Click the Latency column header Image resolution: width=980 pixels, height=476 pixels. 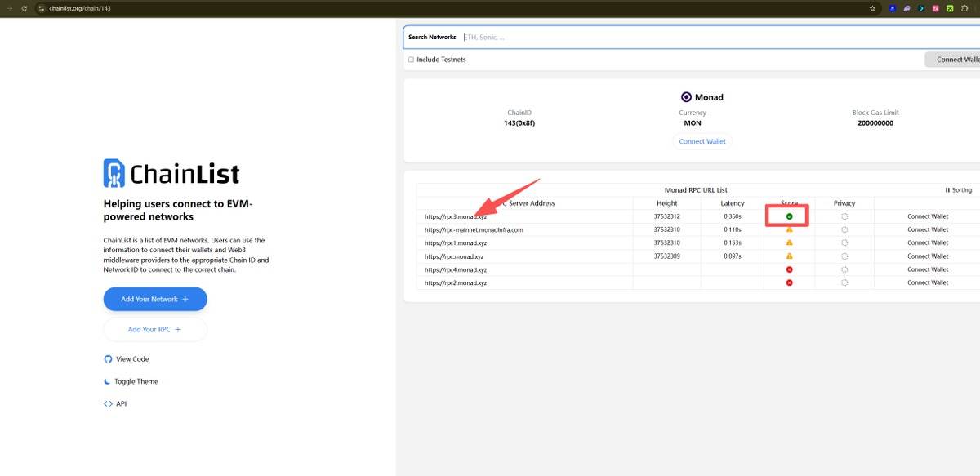click(733, 203)
